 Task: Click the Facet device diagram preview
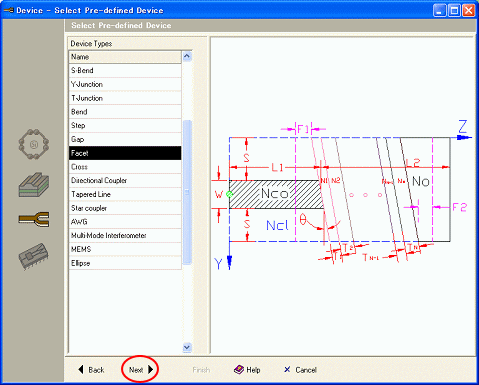click(x=342, y=195)
